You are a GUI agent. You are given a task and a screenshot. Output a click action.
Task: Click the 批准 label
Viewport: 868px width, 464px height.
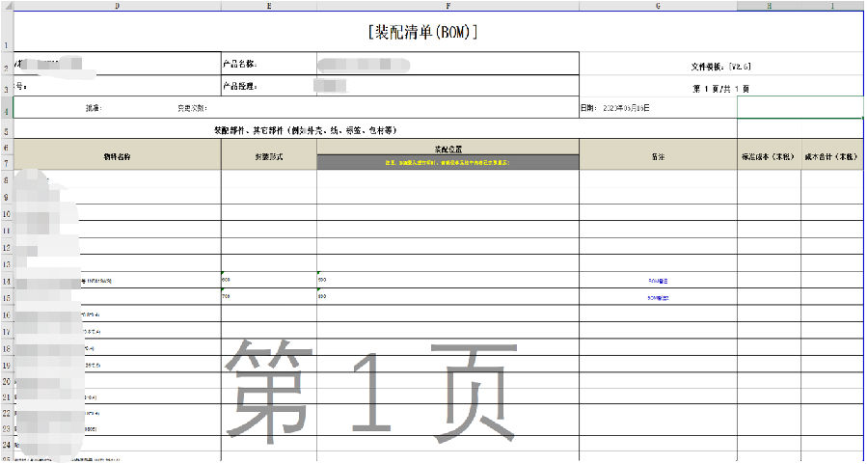94,109
